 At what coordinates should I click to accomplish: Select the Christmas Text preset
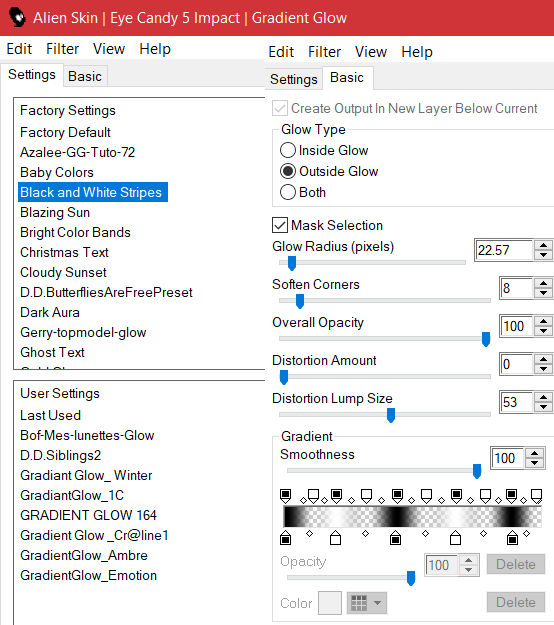point(64,252)
